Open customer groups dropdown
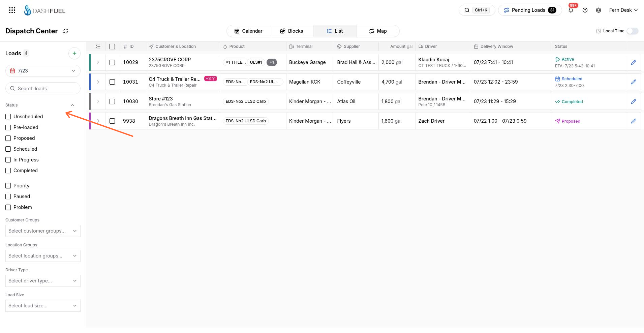 43,231
